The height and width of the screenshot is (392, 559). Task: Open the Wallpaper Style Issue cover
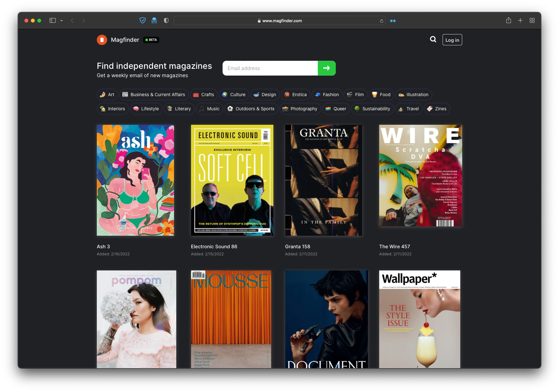pyautogui.click(x=420, y=319)
